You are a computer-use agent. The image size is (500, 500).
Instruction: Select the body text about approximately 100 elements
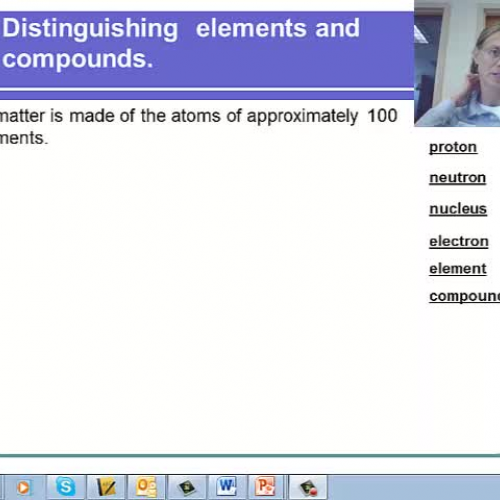click(199, 127)
